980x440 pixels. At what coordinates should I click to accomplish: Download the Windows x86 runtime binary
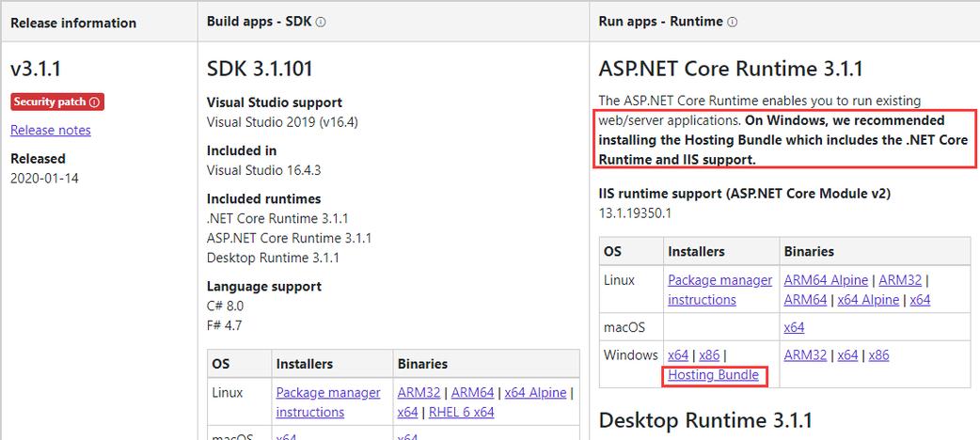(878, 355)
